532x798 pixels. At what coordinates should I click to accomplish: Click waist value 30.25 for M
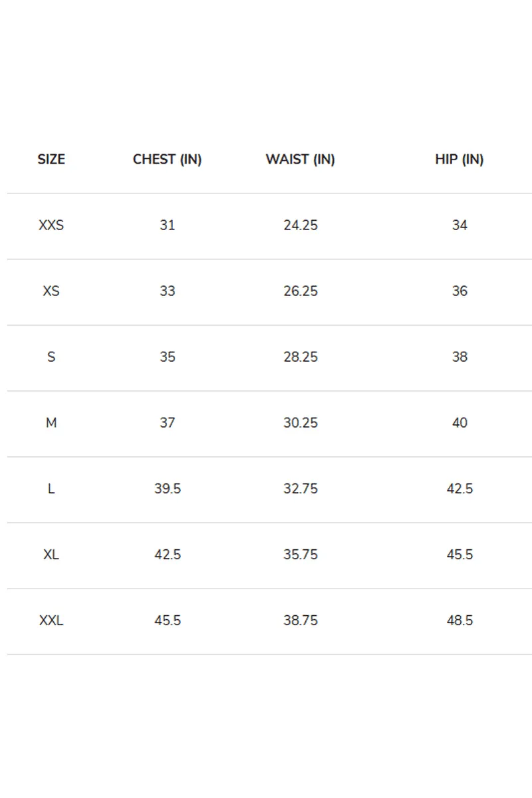[x=301, y=423]
